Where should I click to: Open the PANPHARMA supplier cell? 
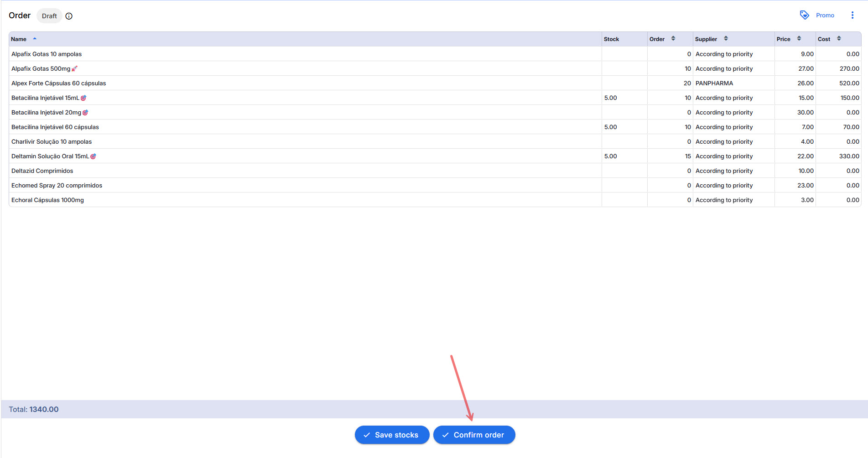pyautogui.click(x=733, y=83)
